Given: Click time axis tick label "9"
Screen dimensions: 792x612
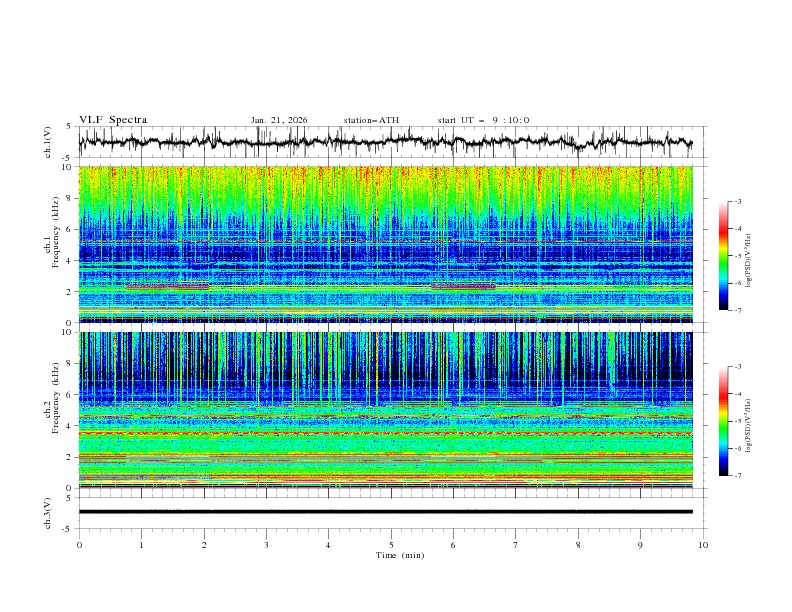Looking at the screenshot, I should tap(640, 545).
